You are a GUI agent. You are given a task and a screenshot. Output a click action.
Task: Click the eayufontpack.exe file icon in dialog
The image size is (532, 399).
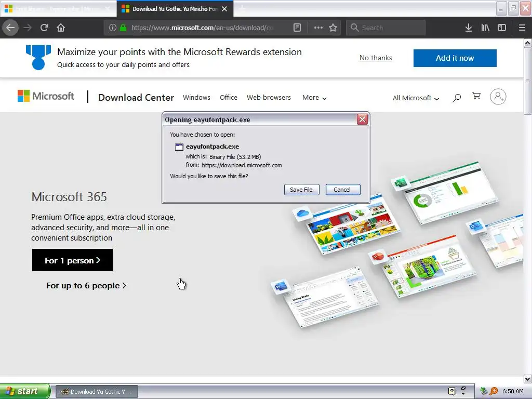[x=179, y=147]
